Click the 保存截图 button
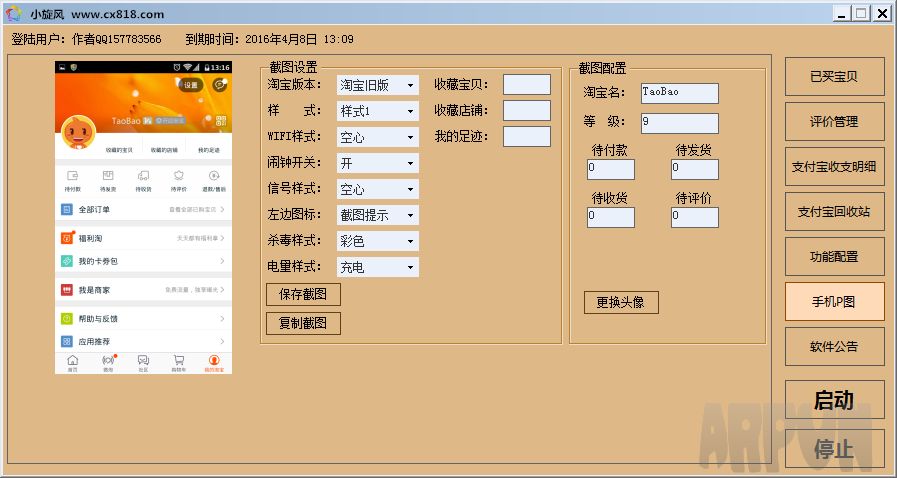The image size is (897, 478). click(x=303, y=294)
